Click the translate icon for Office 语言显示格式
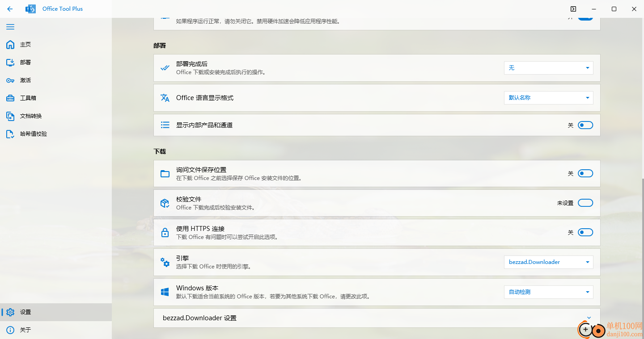This screenshot has height=339, width=644. [x=165, y=98]
